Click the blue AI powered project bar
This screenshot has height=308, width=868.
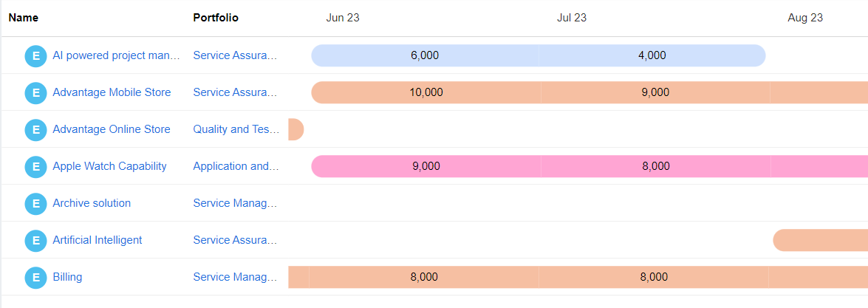tap(538, 55)
